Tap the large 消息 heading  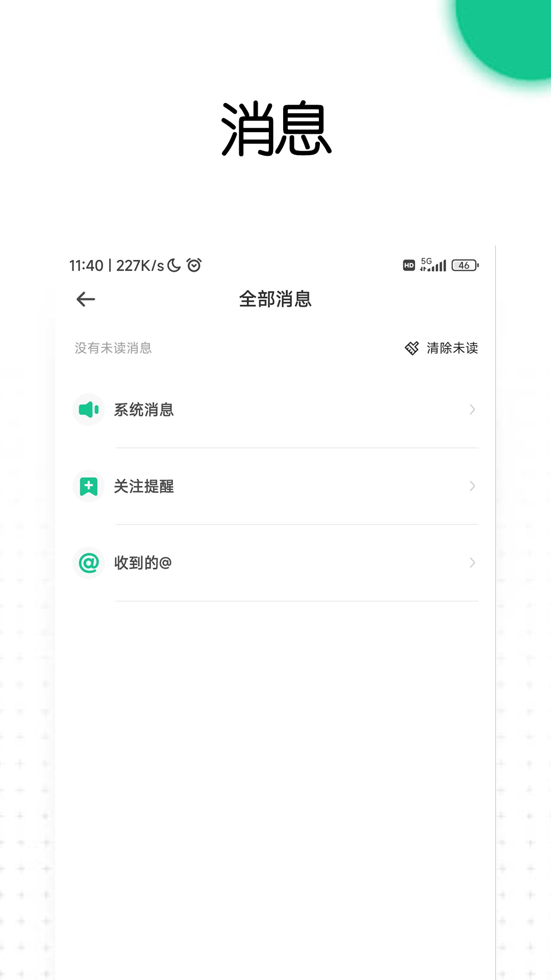click(x=276, y=128)
